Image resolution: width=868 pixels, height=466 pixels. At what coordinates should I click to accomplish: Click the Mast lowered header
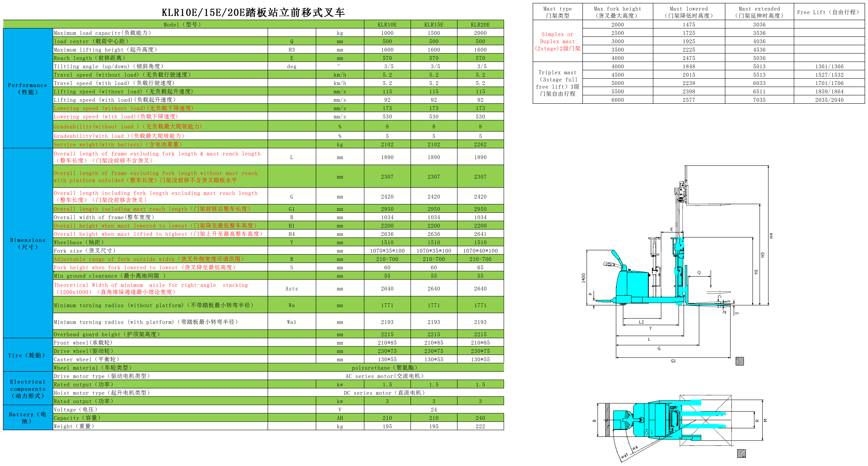(689, 12)
